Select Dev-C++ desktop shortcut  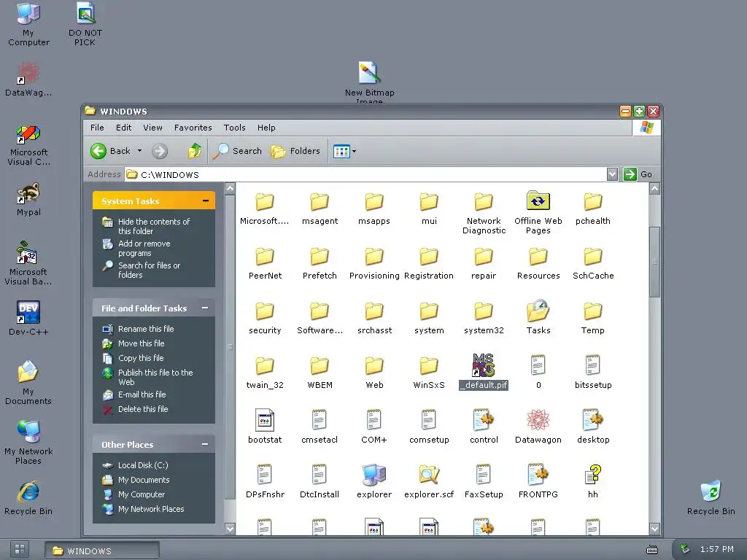[x=28, y=318]
